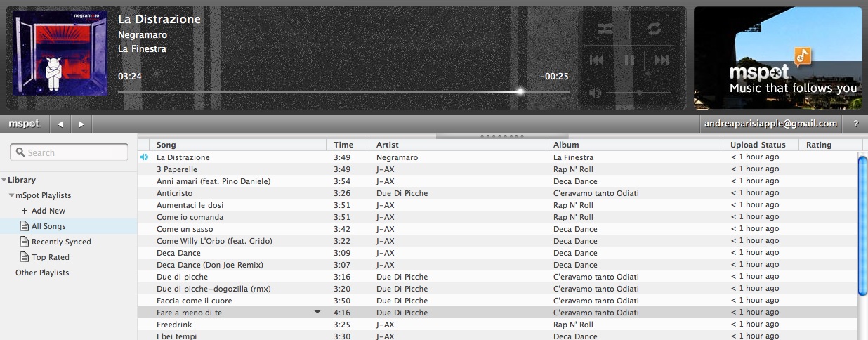
Task: Click the playback progress bar knob
Action: [x=520, y=91]
